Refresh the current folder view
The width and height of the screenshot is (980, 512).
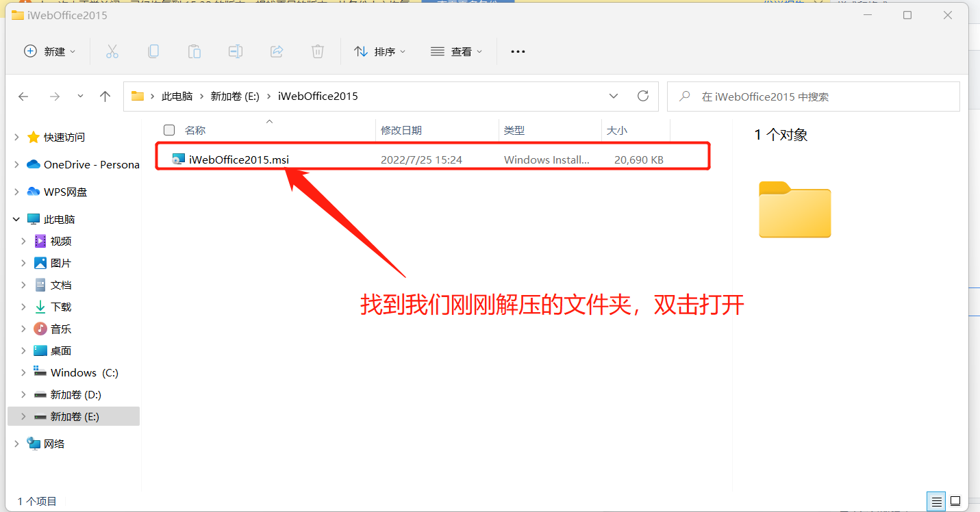pos(642,97)
